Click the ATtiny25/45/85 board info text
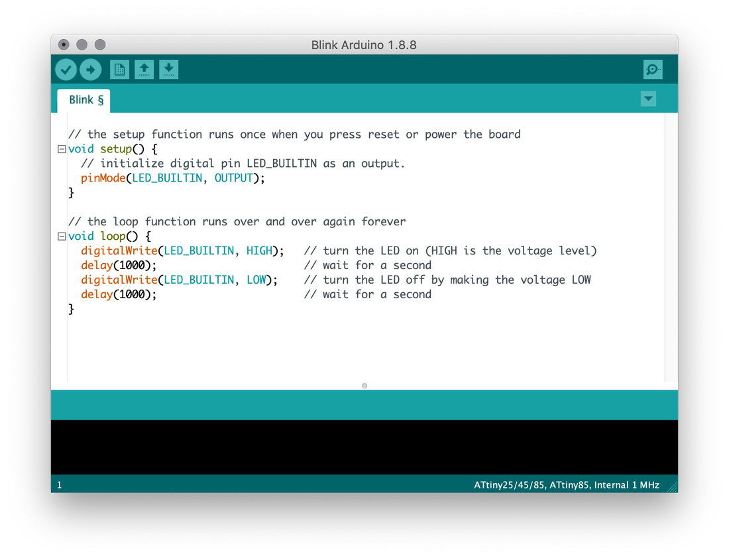 pos(566,485)
